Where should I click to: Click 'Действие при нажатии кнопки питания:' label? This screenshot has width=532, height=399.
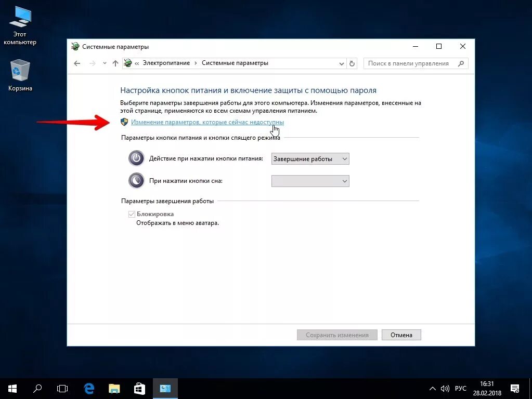click(206, 158)
